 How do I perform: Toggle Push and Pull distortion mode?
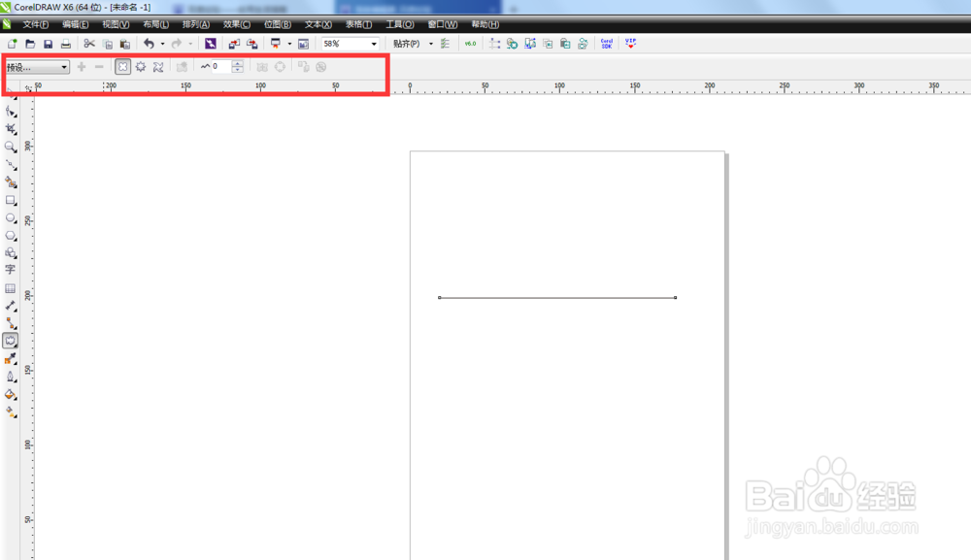[x=122, y=67]
